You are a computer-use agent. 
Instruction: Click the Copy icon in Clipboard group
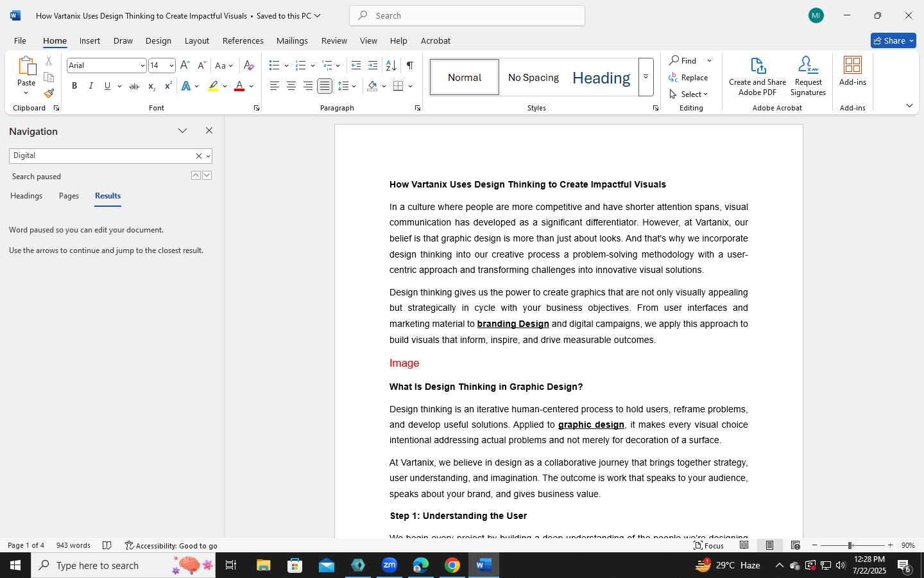click(49, 77)
